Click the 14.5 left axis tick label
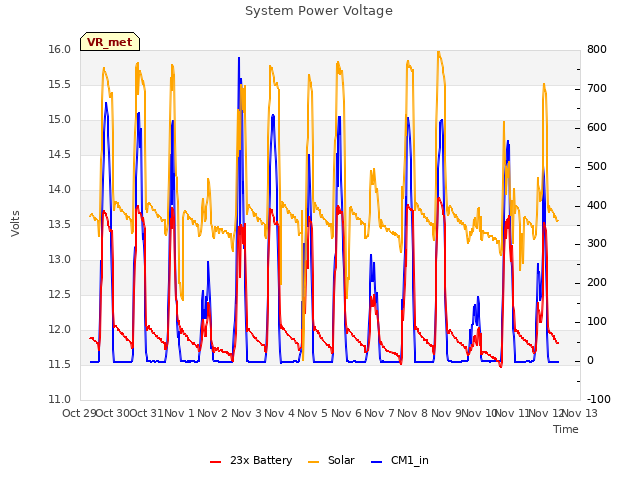This screenshot has height=480, width=640. point(60,154)
